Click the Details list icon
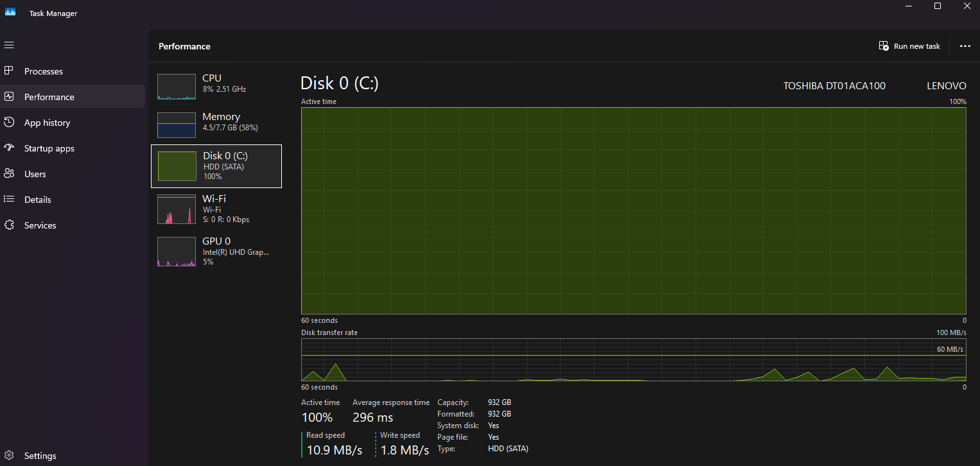Image resolution: width=980 pixels, height=466 pixels. coord(9,199)
